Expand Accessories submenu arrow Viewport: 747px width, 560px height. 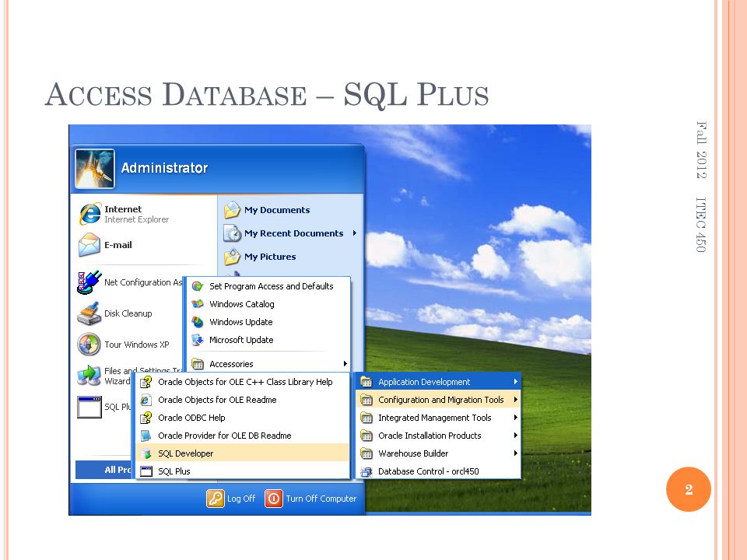[x=345, y=364]
